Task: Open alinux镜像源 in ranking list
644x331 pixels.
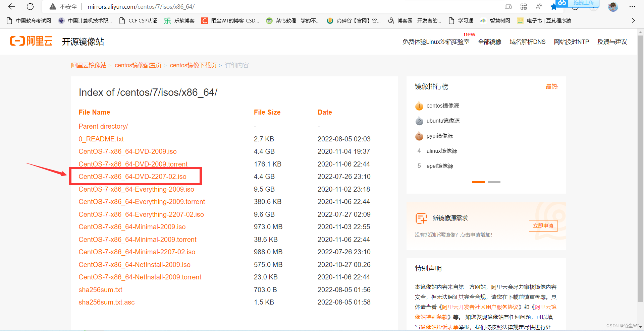Action: tap(442, 151)
